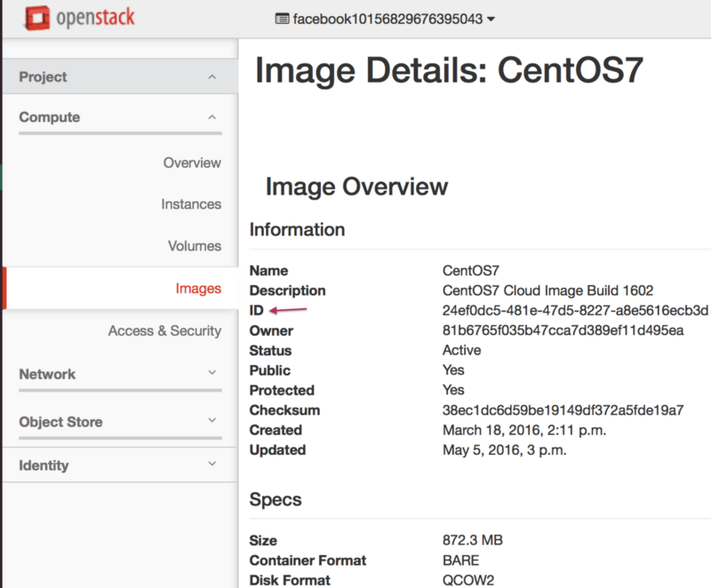Click the OpenStack logo icon
Viewport: 711px width, 588px height.
tap(35, 18)
